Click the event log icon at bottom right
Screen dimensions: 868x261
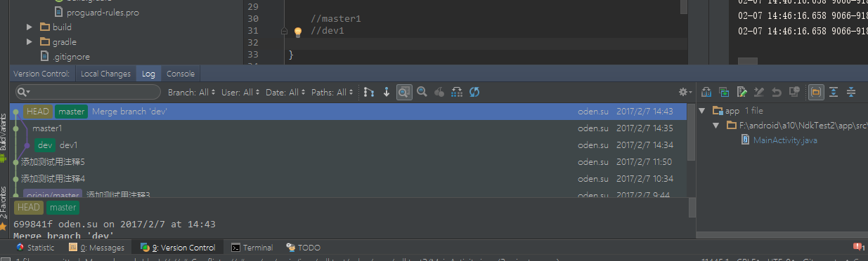[857, 247]
